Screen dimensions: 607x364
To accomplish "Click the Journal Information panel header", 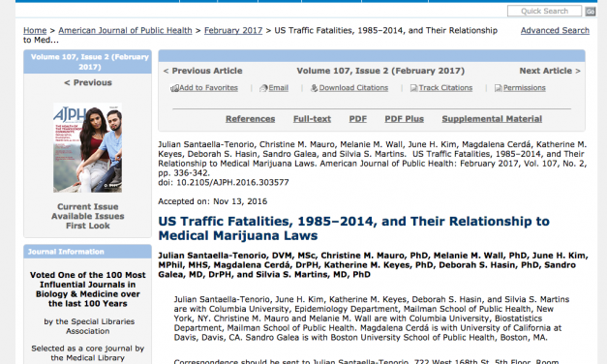I will (x=87, y=252).
